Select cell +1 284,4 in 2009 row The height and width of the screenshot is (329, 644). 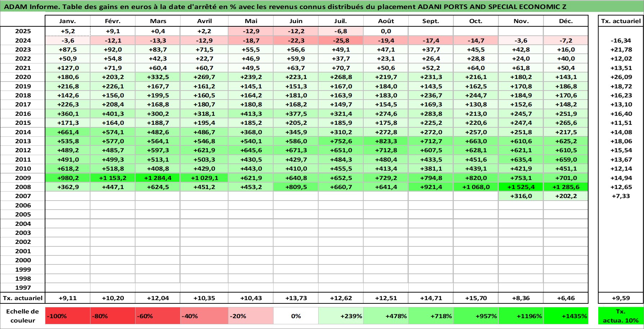coord(158,178)
